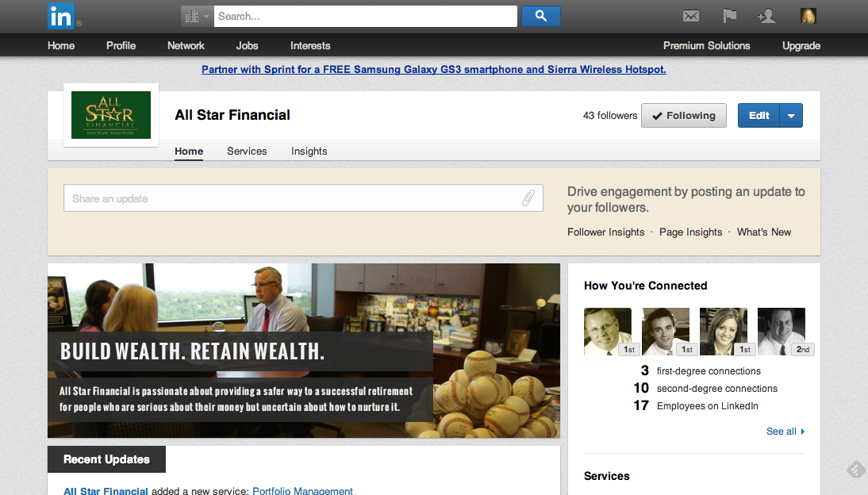
Task: Open the Profile navigation menu
Action: point(121,45)
